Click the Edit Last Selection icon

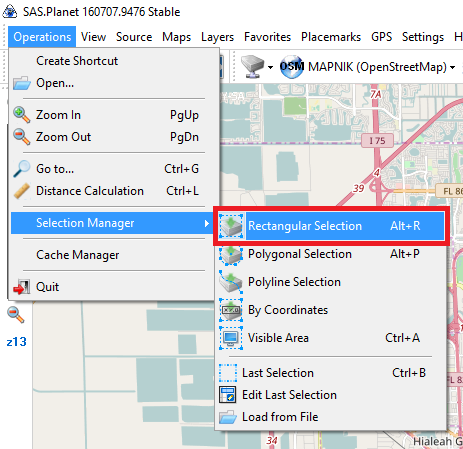228,395
